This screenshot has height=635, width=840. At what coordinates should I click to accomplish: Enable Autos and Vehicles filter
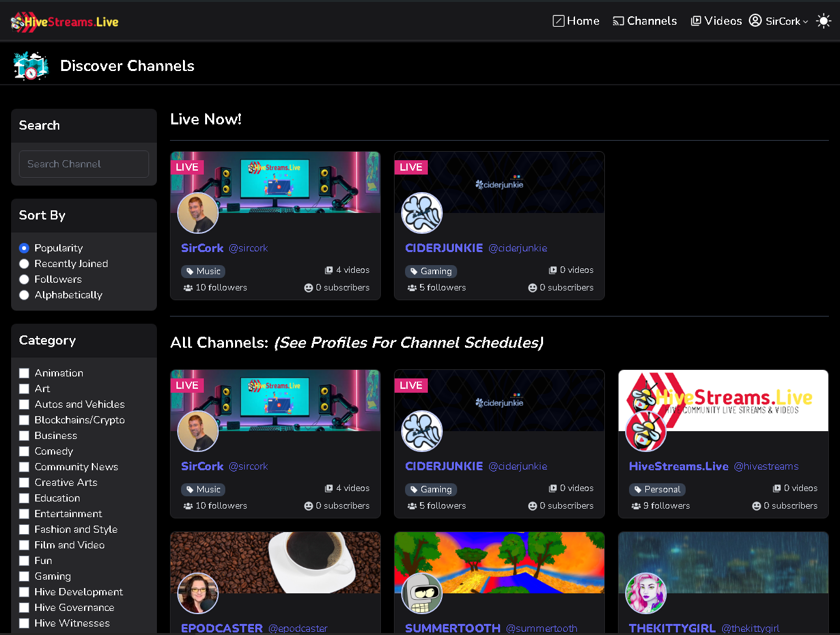[x=24, y=404]
